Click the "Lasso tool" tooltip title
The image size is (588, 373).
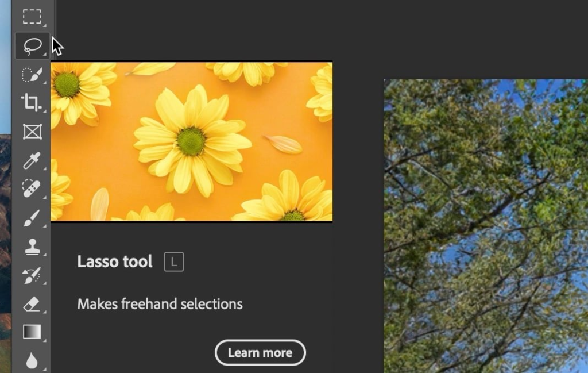[x=115, y=262]
